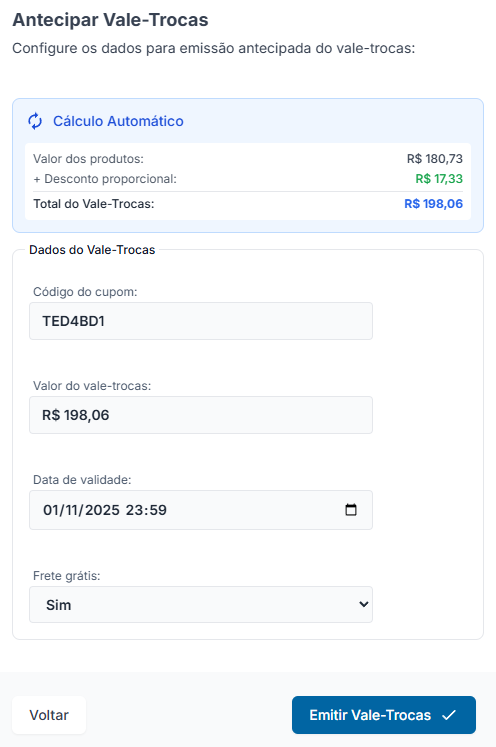This screenshot has height=747, width=496.
Task: Click the Código do cupom field with TED4BD1
Action: pos(201,321)
